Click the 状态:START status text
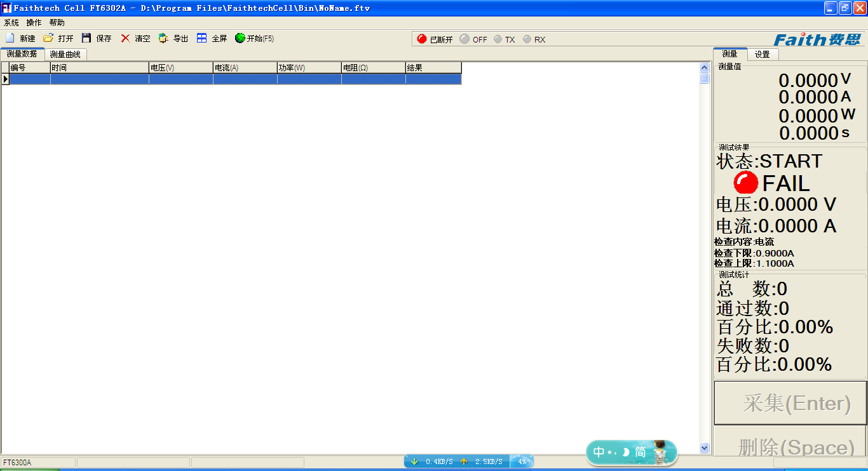The width and height of the screenshot is (868, 471). click(x=770, y=161)
